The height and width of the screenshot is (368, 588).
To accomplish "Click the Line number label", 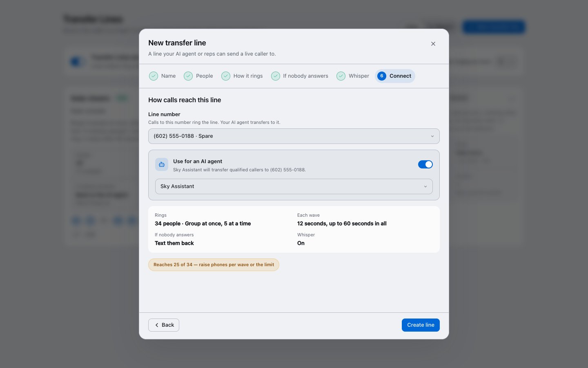I will click(164, 114).
